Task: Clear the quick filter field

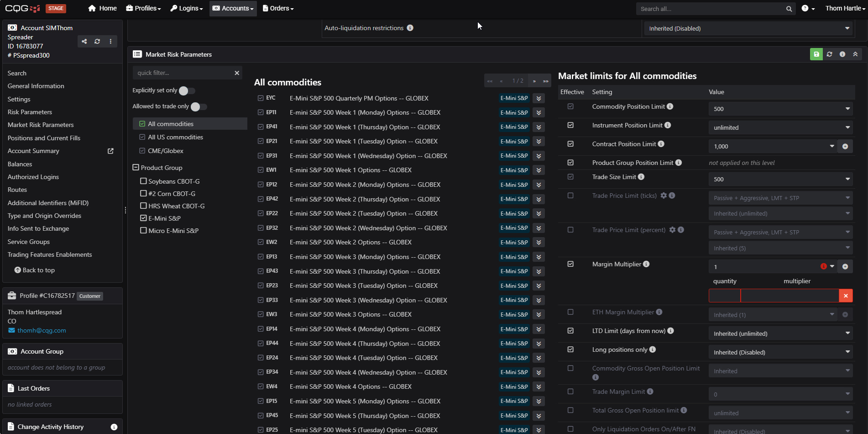Action: [237, 73]
